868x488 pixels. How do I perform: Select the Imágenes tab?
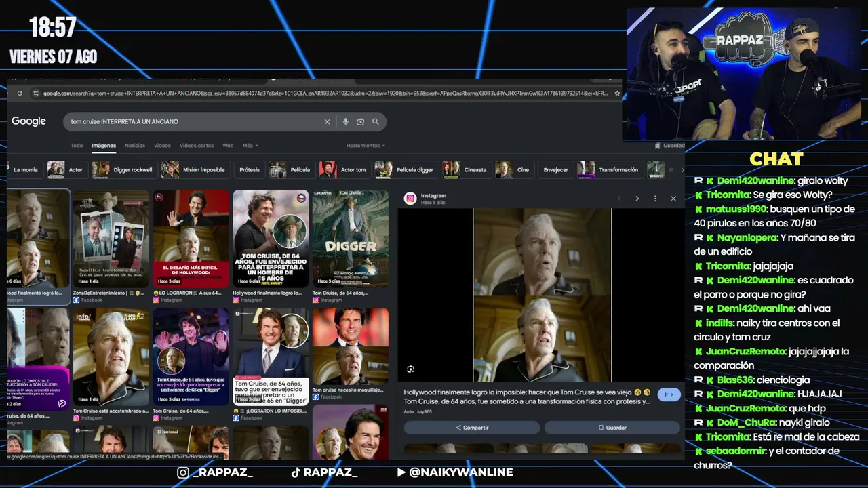point(104,146)
